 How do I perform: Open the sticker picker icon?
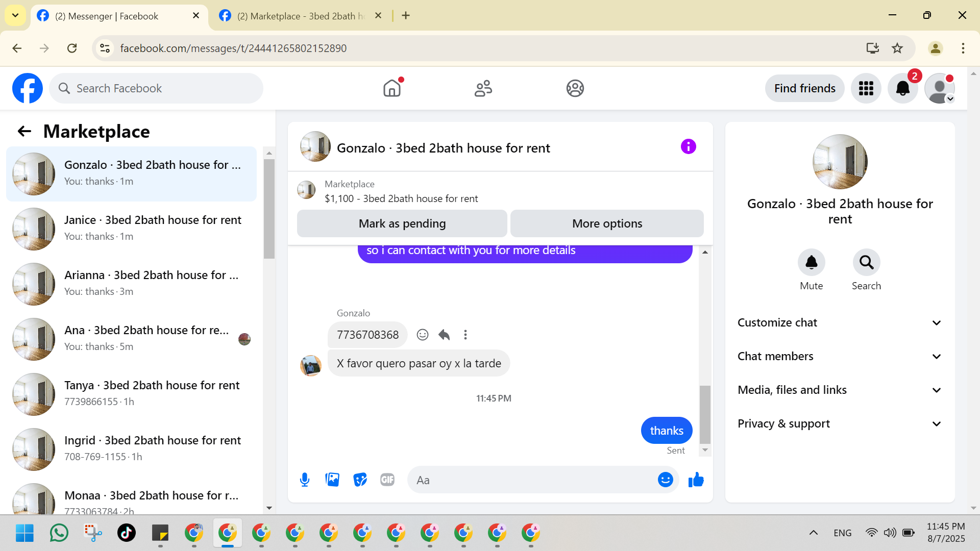click(360, 480)
